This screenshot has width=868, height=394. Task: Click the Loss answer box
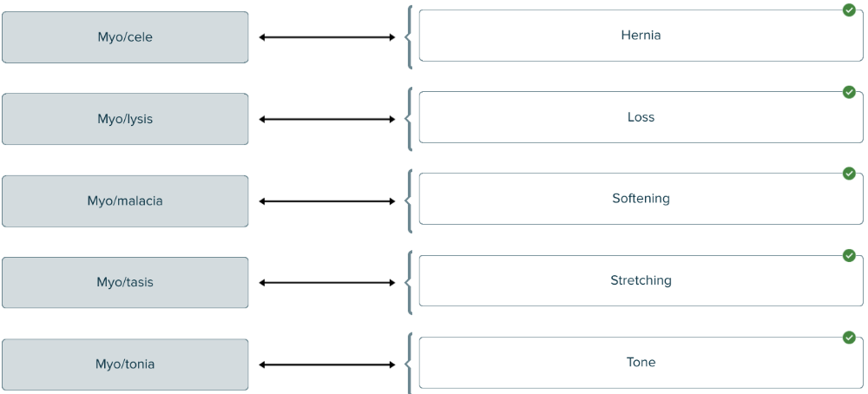(641, 117)
